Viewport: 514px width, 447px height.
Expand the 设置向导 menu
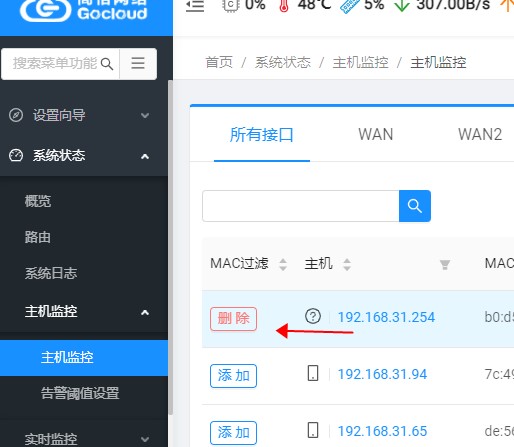(145, 116)
